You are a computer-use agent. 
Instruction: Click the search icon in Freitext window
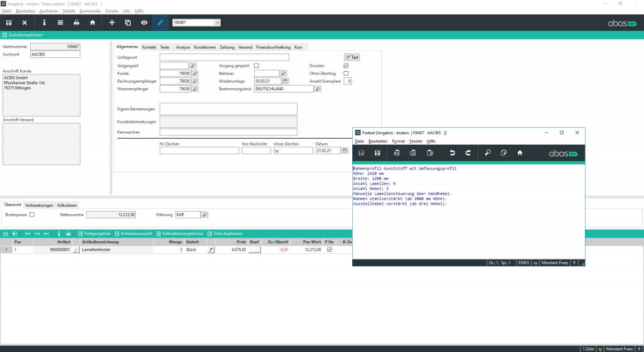click(487, 153)
